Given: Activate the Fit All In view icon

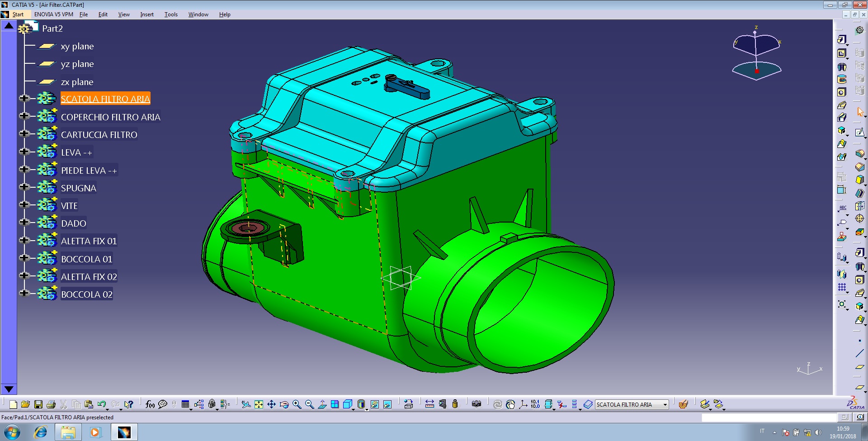Looking at the screenshot, I should pyautogui.click(x=259, y=404).
